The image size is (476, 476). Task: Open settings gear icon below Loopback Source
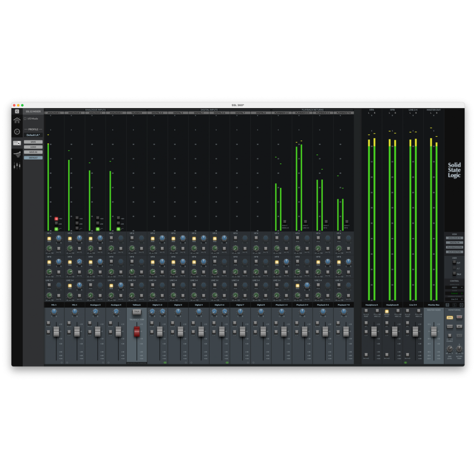coord(461,305)
